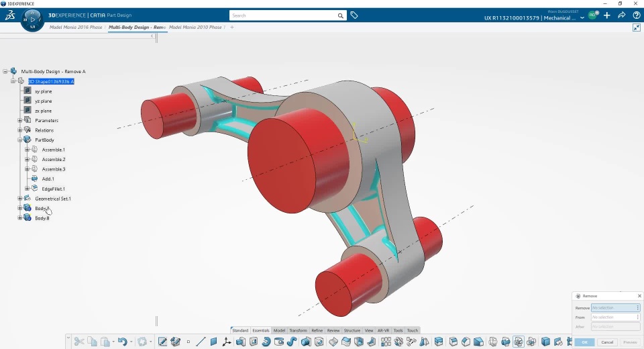Click the Intersect boolean operation icon
The image size is (644, 349).
coord(531,342)
